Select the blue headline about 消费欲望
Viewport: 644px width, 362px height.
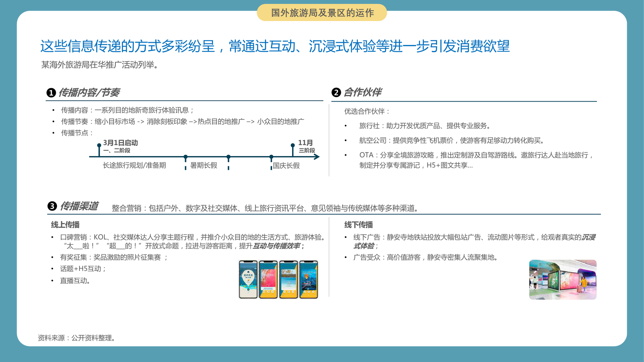[x=275, y=46]
